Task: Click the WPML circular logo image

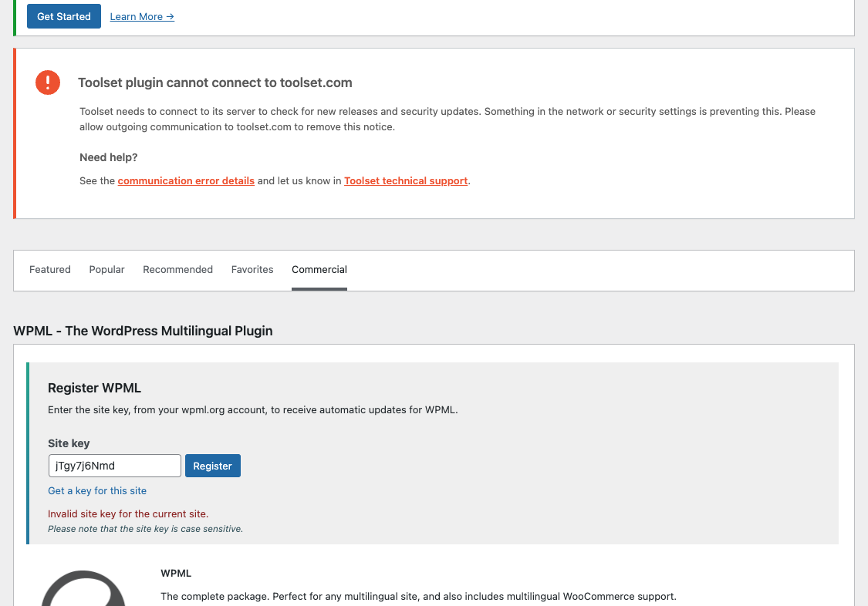Action: tap(83, 588)
